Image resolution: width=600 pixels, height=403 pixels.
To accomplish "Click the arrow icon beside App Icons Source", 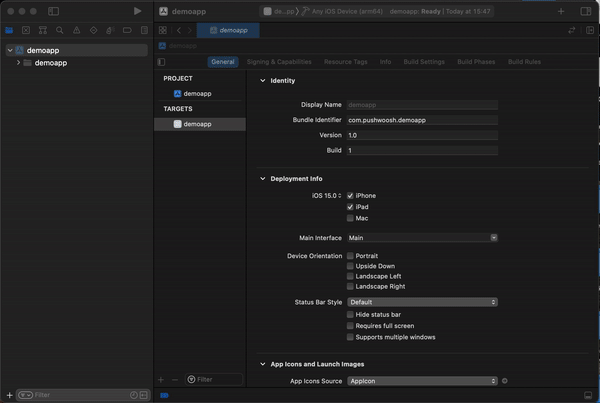I will [505, 381].
